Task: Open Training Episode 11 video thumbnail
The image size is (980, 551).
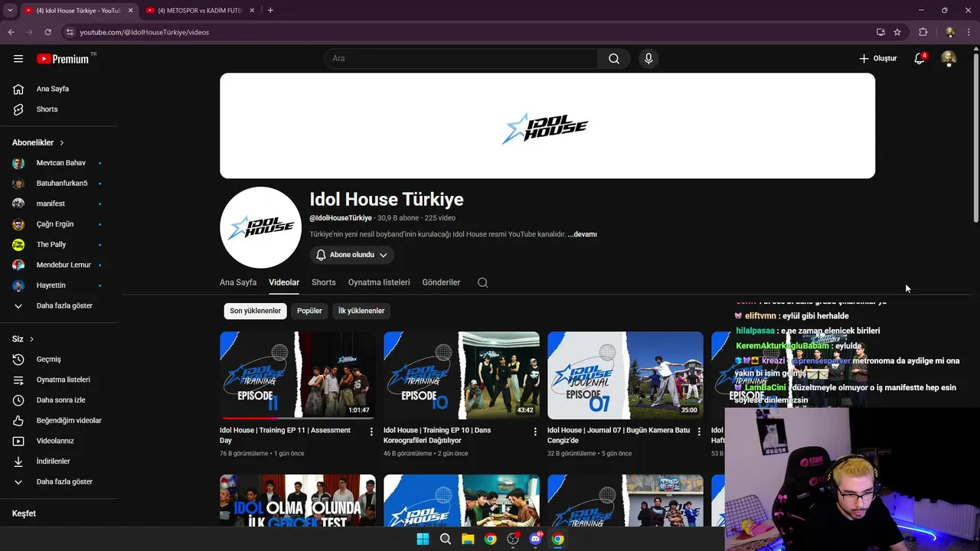Action: coord(298,376)
